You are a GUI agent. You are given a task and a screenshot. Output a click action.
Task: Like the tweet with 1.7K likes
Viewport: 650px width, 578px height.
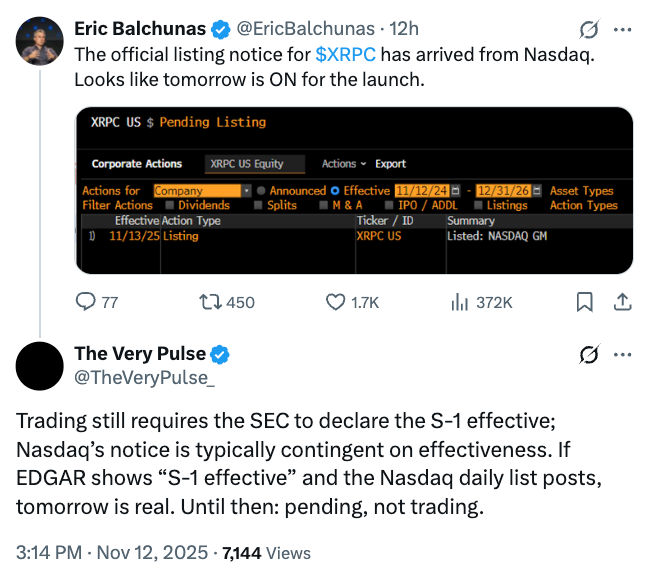click(337, 302)
